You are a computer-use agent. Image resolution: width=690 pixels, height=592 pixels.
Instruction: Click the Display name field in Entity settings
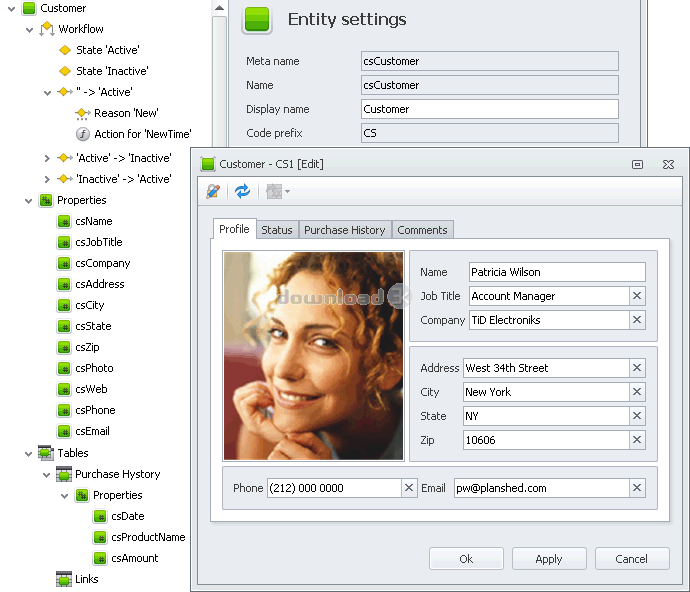pos(490,109)
